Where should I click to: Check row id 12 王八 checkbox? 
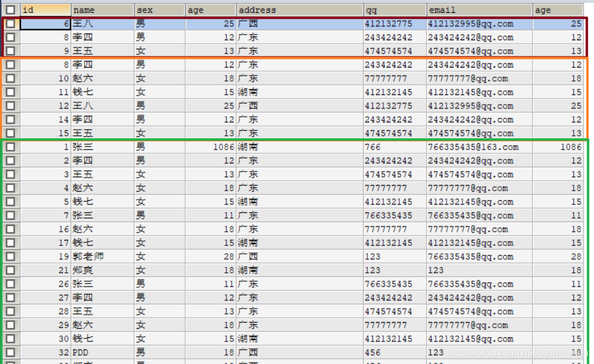tap(10, 105)
